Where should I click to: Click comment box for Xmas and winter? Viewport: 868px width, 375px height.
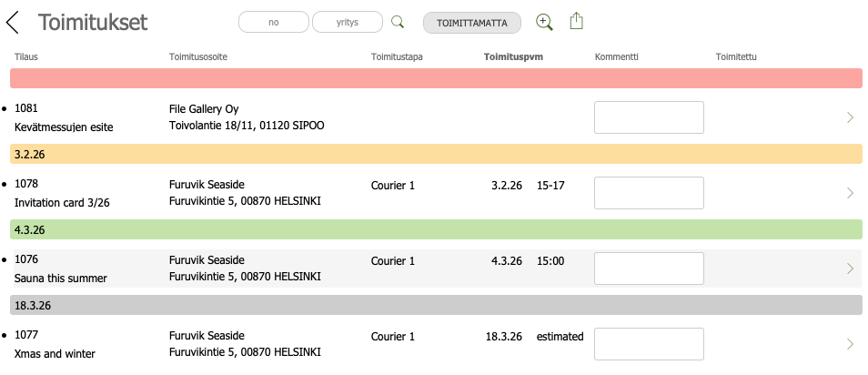648,344
